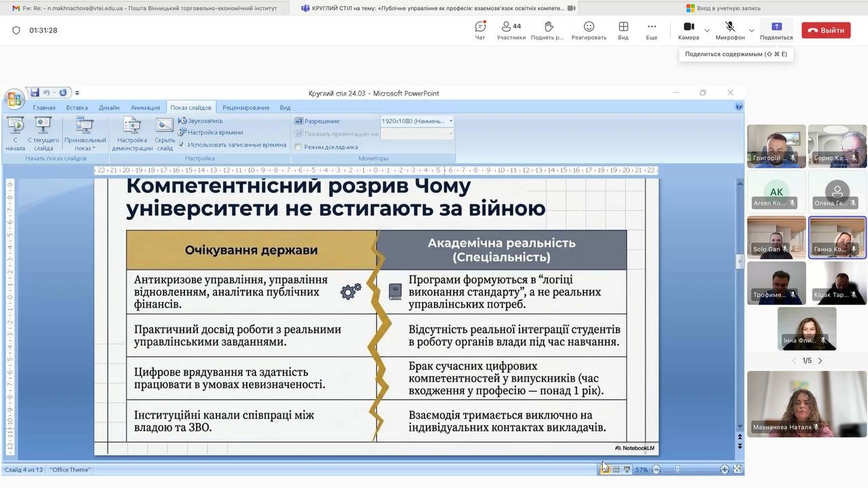Open the camera options chevron
The height and width of the screenshot is (488, 868).
tap(707, 30)
